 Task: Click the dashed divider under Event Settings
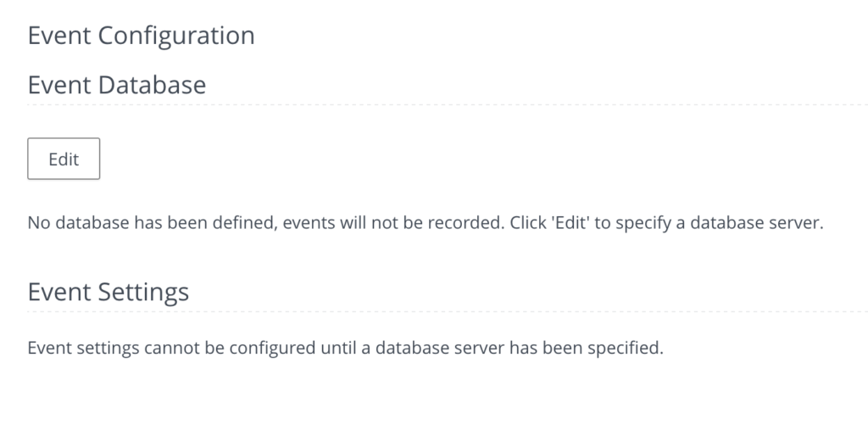[x=448, y=311]
